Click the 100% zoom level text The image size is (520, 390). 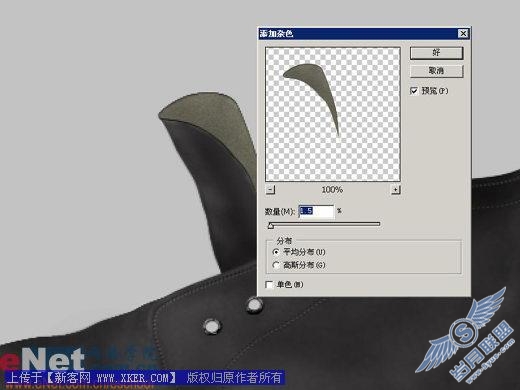[332, 190]
